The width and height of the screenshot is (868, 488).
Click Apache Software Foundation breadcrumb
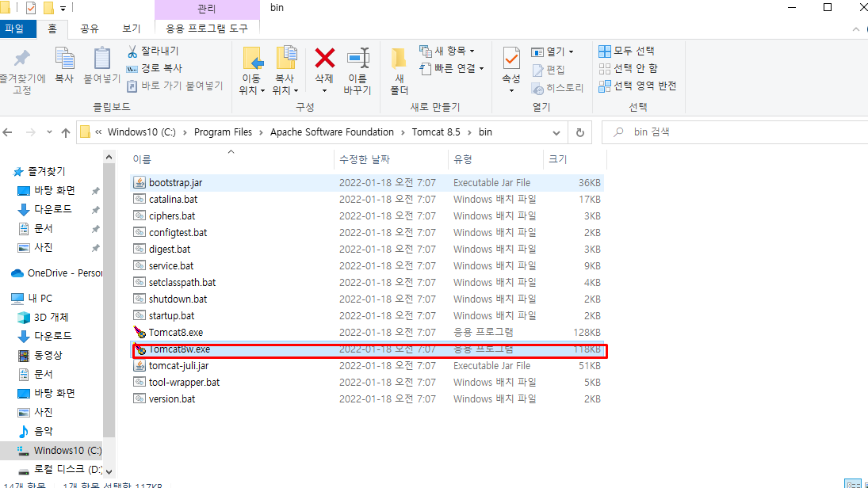pyautogui.click(x=332, y=132)
